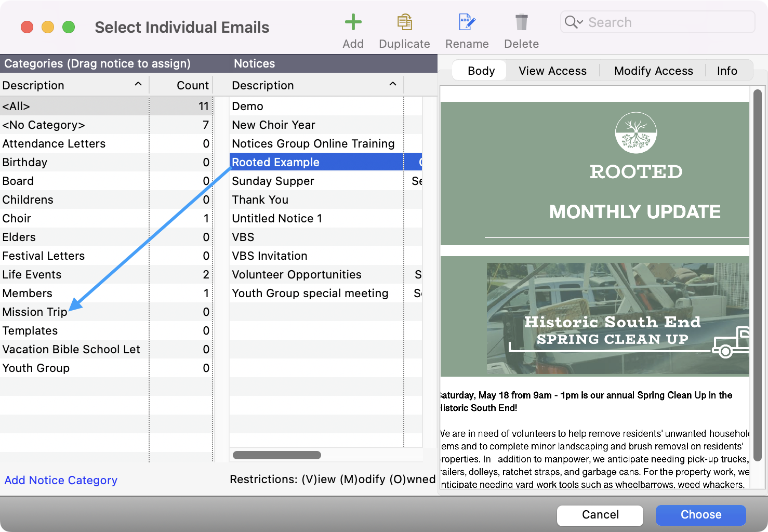768x532 pixels.
Task: Click the vertical scrollbar of the email preview
Action: [x=758, y=286]
